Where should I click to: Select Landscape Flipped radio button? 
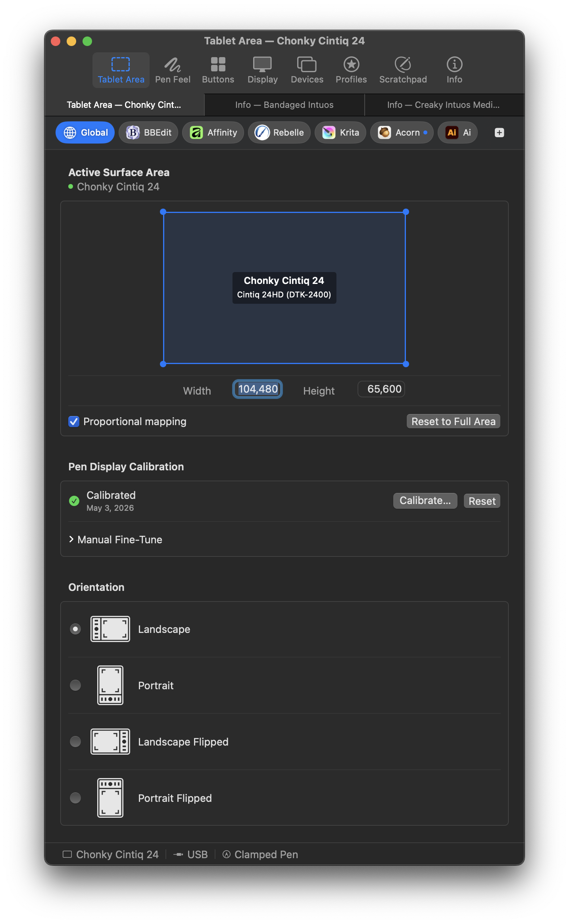(x=75, y=742)
